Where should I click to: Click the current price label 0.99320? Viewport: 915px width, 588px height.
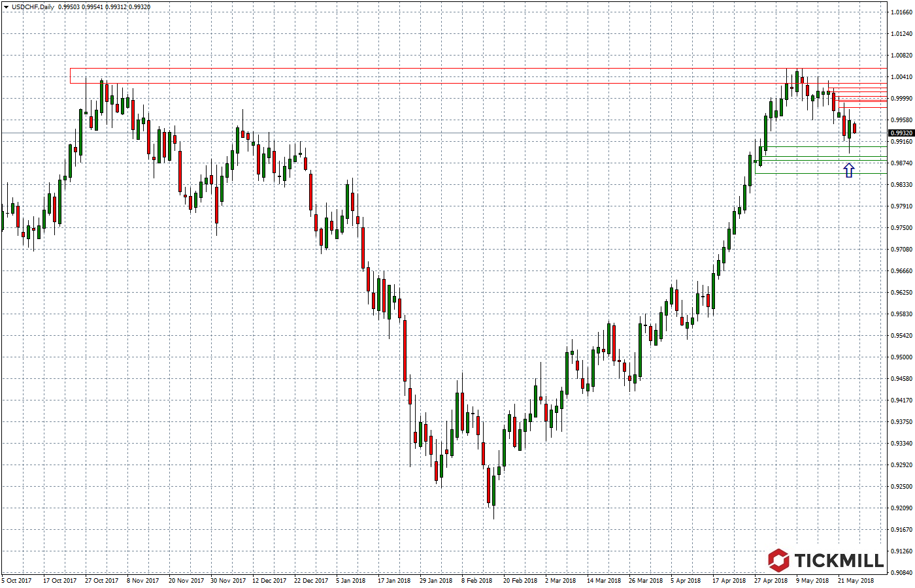pyautogui.click(x=901, y=133)
